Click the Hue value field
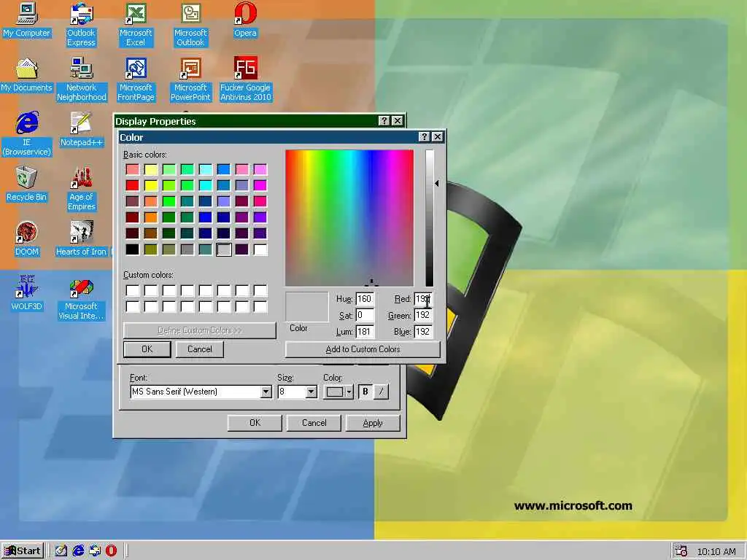 click(x=365, y=299)
